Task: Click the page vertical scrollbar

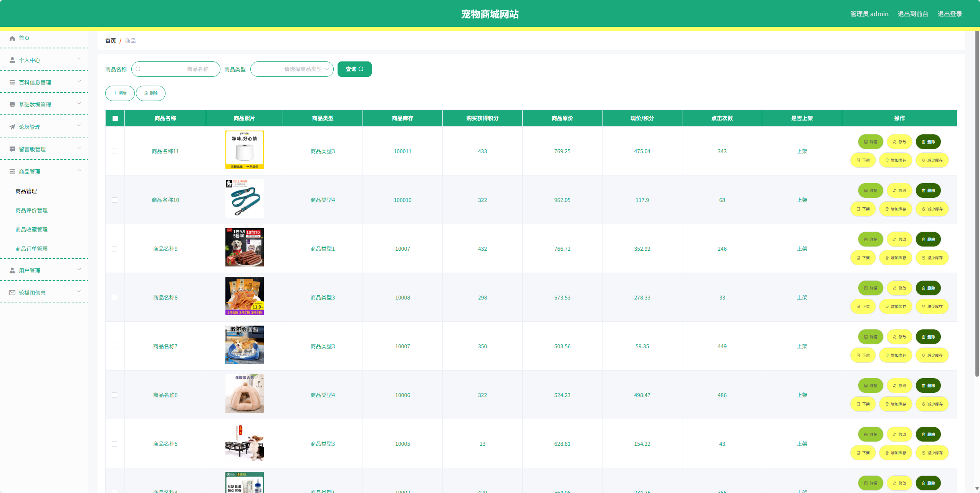Action: tap(977, 203)
